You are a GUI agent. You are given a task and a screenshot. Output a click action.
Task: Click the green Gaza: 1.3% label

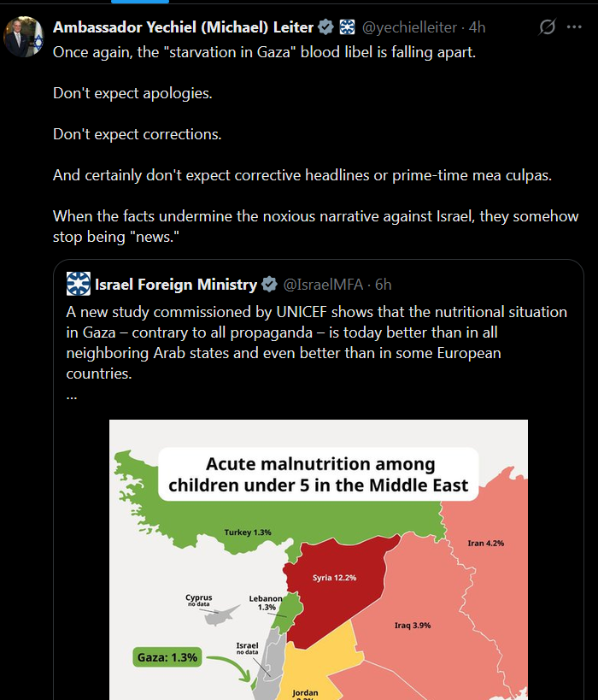(x=167, y=657)
